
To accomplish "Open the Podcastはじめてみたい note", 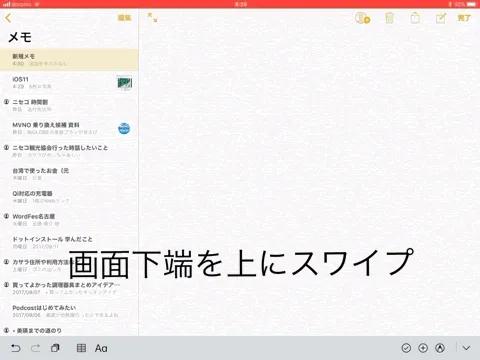I will (69, 311).
